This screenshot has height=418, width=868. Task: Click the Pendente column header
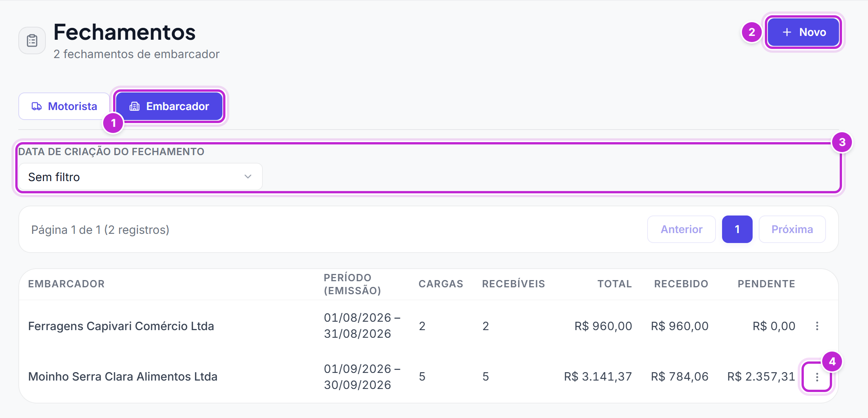(x=766, y=284)
